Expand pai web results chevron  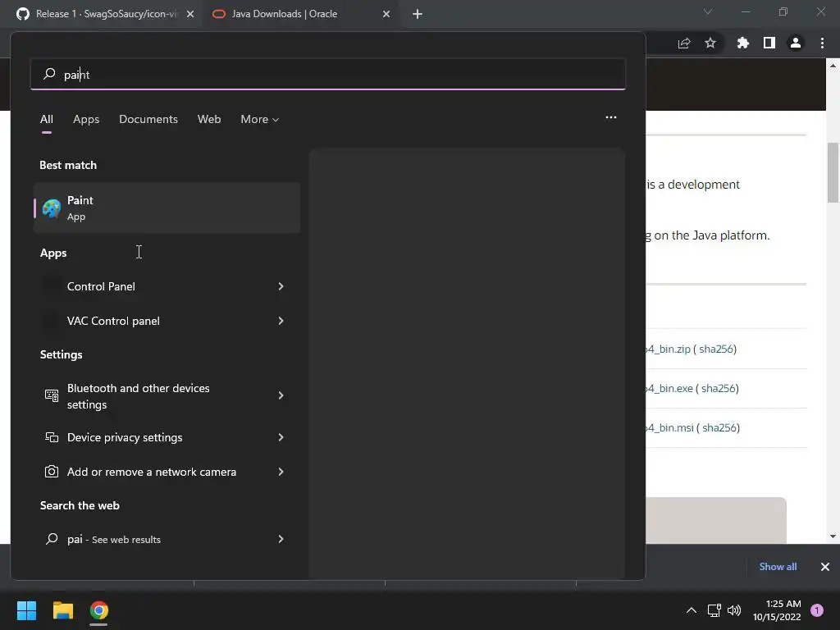coord(281,539)
